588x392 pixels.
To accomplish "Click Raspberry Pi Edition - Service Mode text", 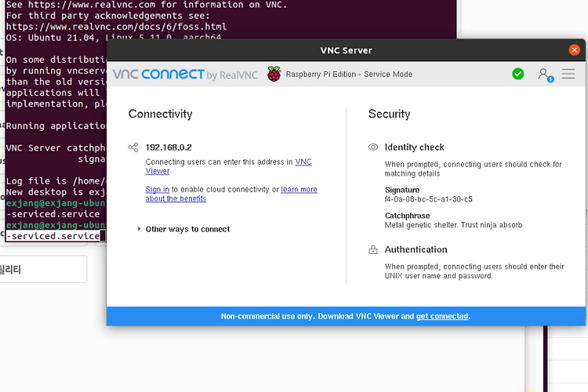I will (349, 74).
